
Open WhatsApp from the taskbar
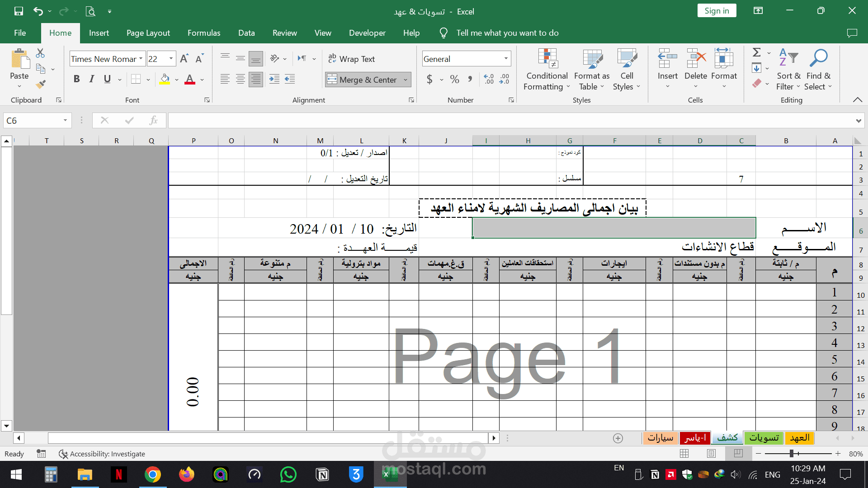(x=288, y=474)
